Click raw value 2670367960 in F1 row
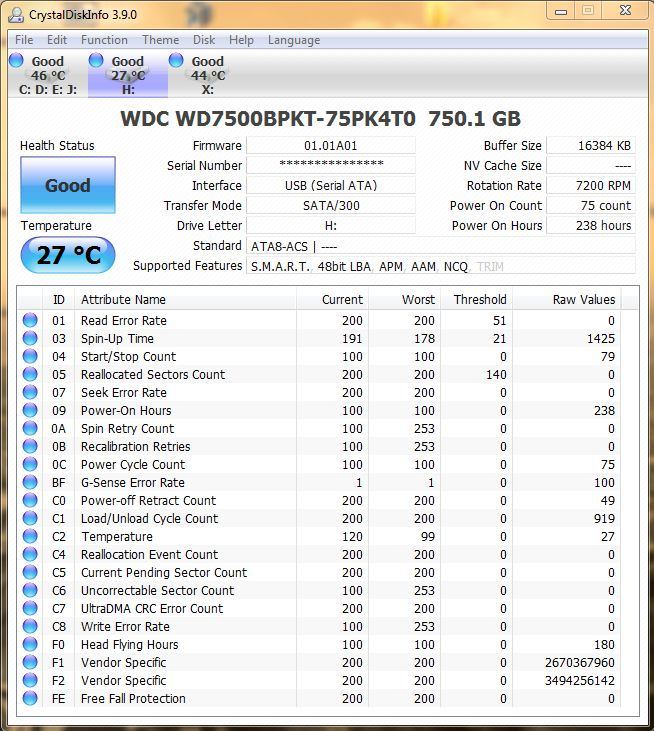654x731 pixels. (x=579, y=662)
